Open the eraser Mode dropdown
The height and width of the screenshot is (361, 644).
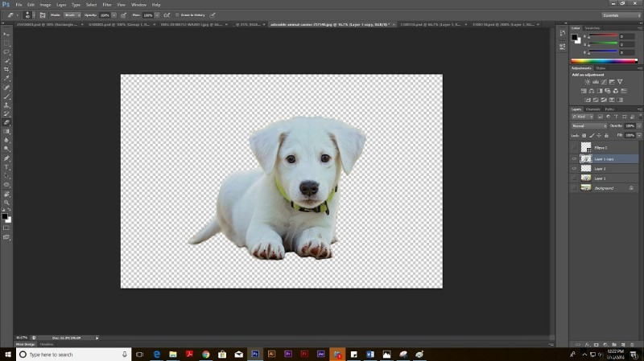point(72,15)
